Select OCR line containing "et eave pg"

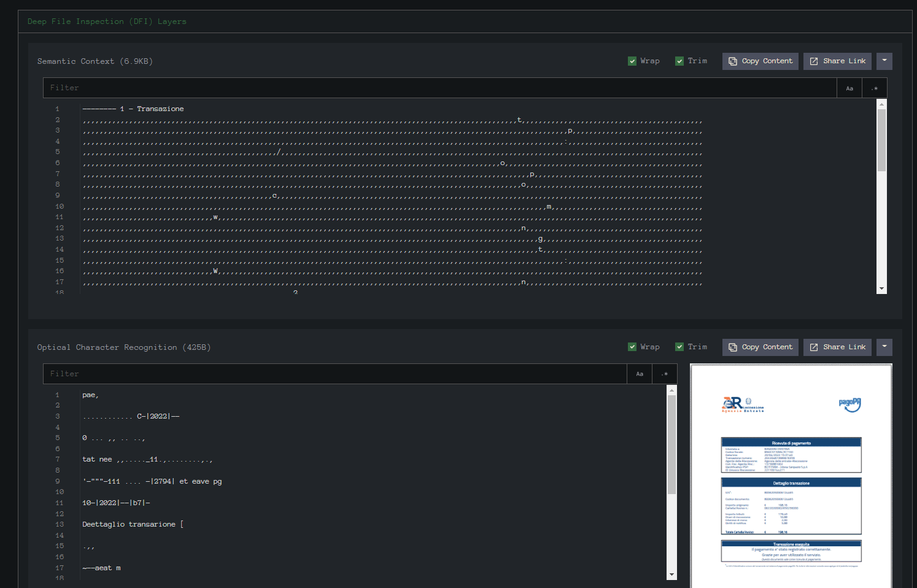click(x=152, y=481)
